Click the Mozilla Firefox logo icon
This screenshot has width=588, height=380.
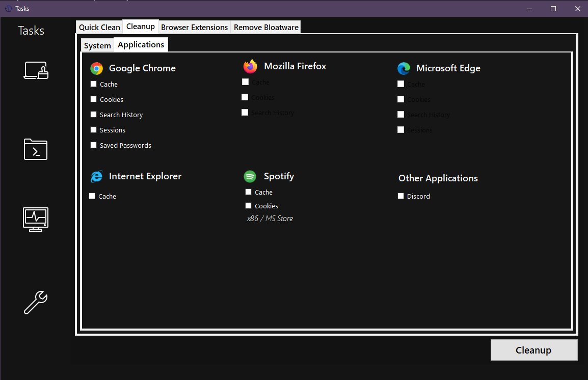click(x=250, y=66)
